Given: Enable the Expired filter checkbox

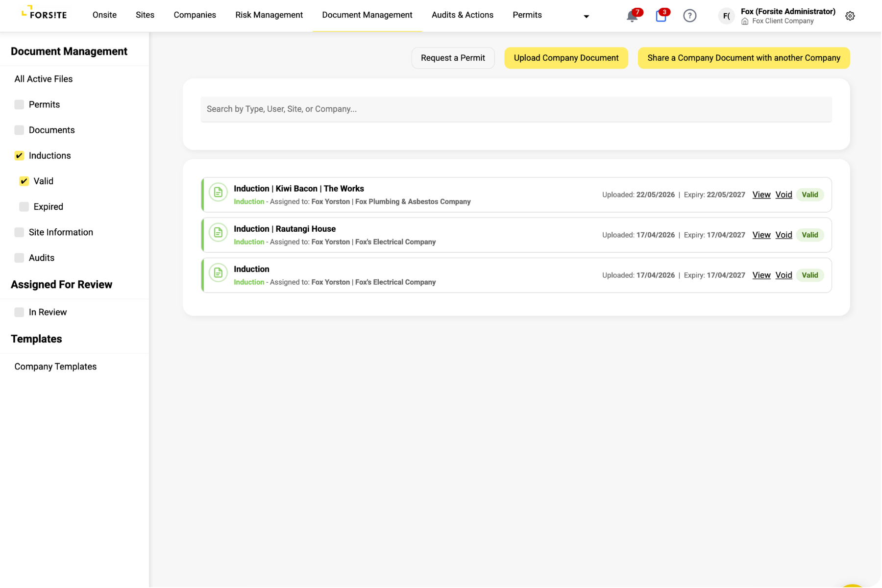Looking at the screenshot, I should pyautogui.click(x=24, y=206).
